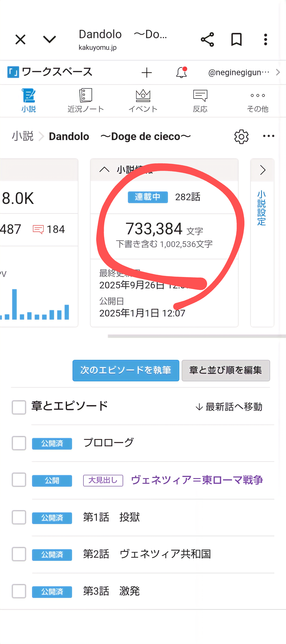Open the 第2話 ヴェネツィア共和国 episode
This screenshot has width=286, height=644.
pyautogui.click(x=147, y=554)
